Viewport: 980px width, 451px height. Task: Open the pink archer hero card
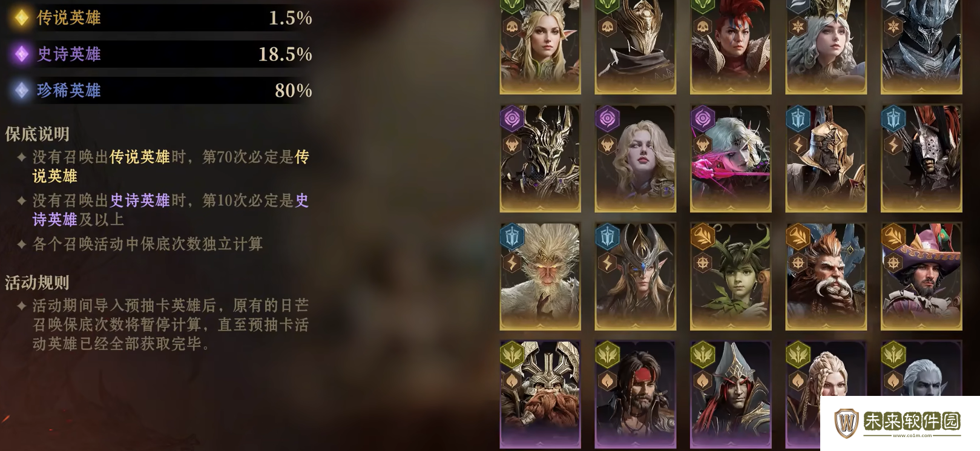pyautogui.click(x=731, y=159)
